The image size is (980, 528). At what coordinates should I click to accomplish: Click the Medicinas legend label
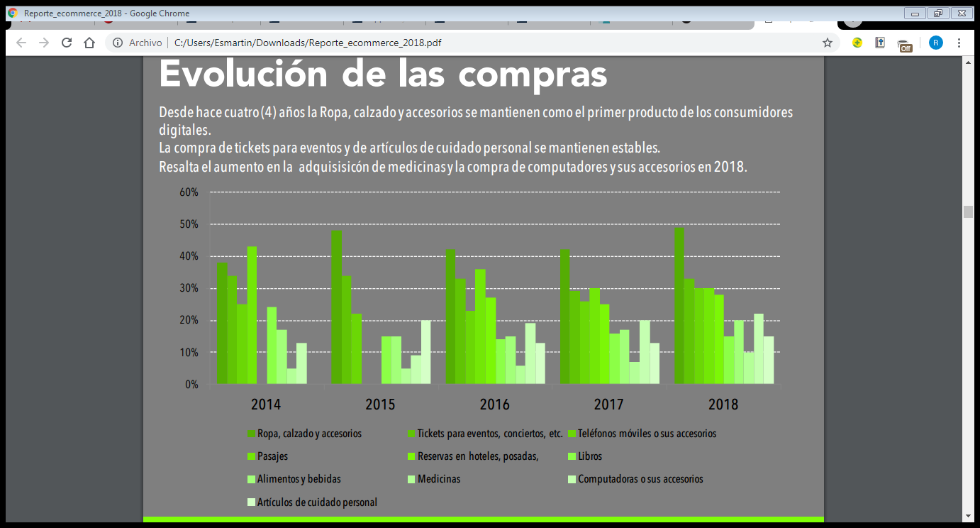(x=439, y=479)
